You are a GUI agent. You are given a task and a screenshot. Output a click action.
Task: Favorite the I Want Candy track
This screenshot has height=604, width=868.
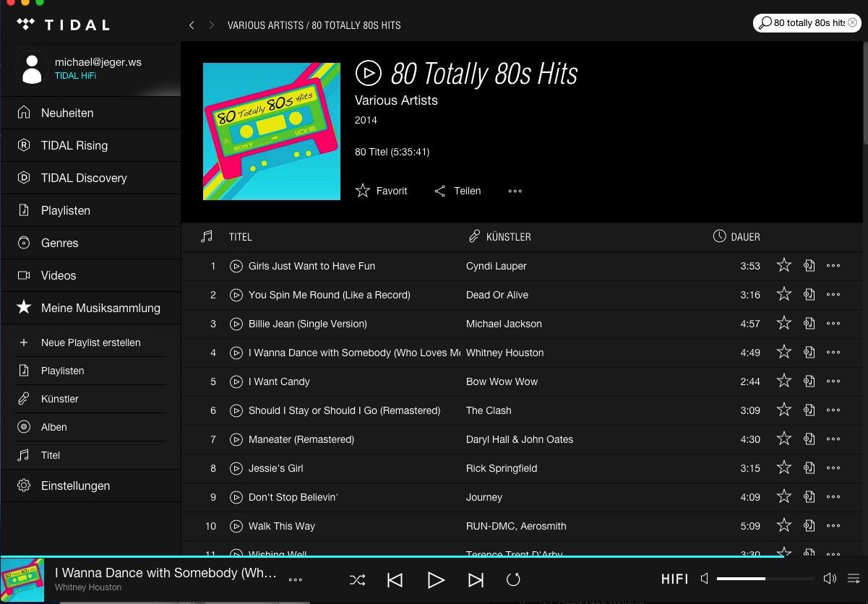click(x=784, y=381)
